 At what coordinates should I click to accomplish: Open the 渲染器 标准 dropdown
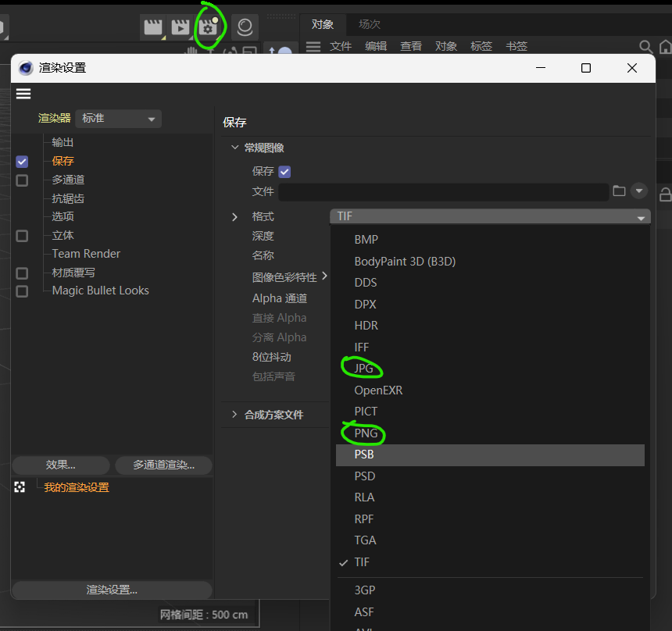[119, 119]
